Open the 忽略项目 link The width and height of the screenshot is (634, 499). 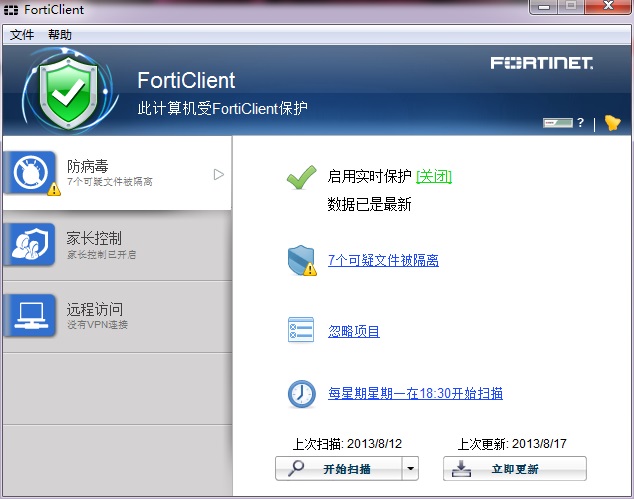[354, 331]
